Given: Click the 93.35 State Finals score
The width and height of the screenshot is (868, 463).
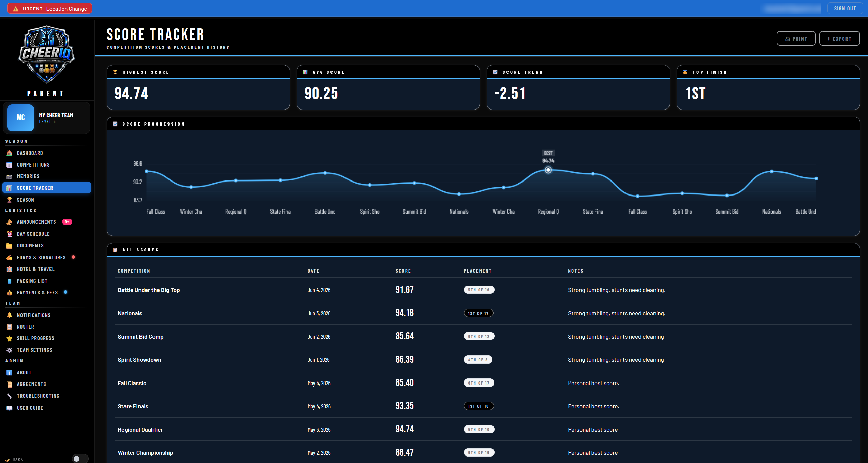Looking at the screenshot, I should click(x=404, y=406).
